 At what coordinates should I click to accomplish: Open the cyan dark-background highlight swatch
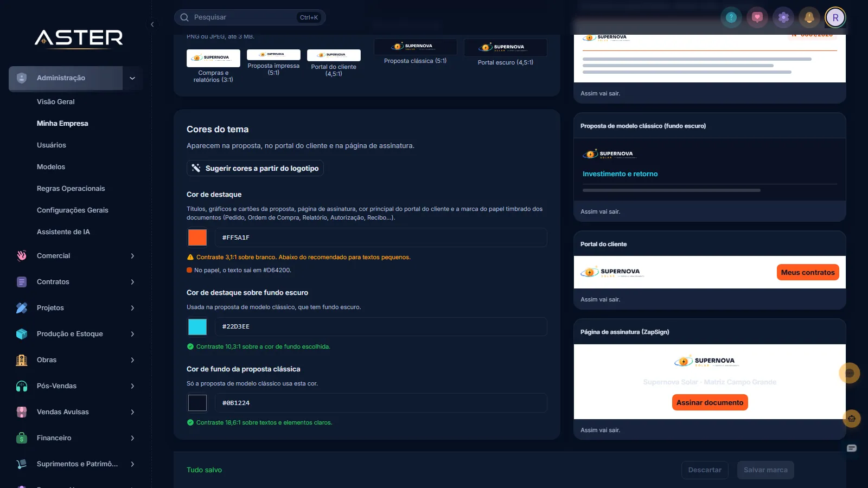pyautogui.click(x=197, y=326)
